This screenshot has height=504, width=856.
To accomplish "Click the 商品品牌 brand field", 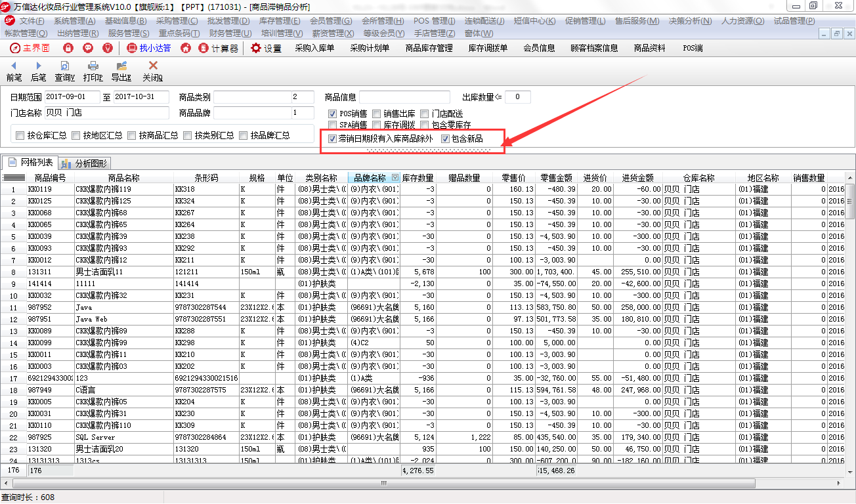I will [264, 113].
